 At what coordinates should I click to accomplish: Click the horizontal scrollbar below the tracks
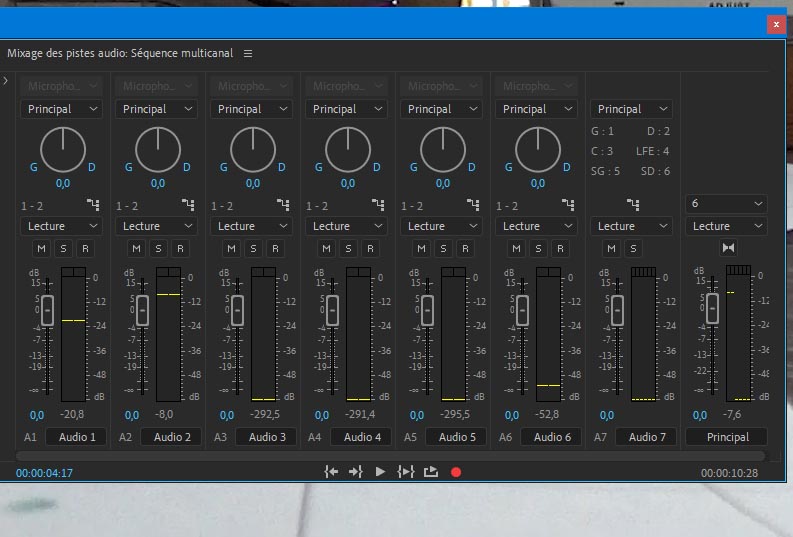[390, 456]
